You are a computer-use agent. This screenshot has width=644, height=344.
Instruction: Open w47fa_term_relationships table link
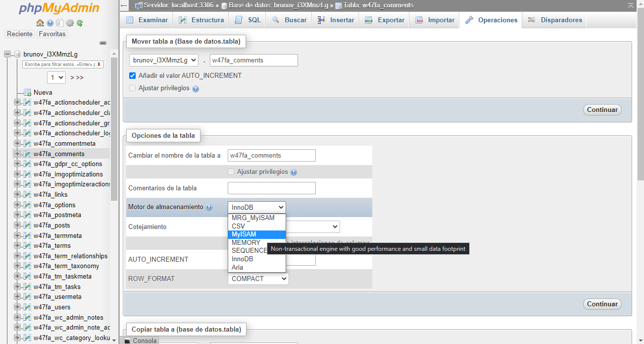coord(70,256)
